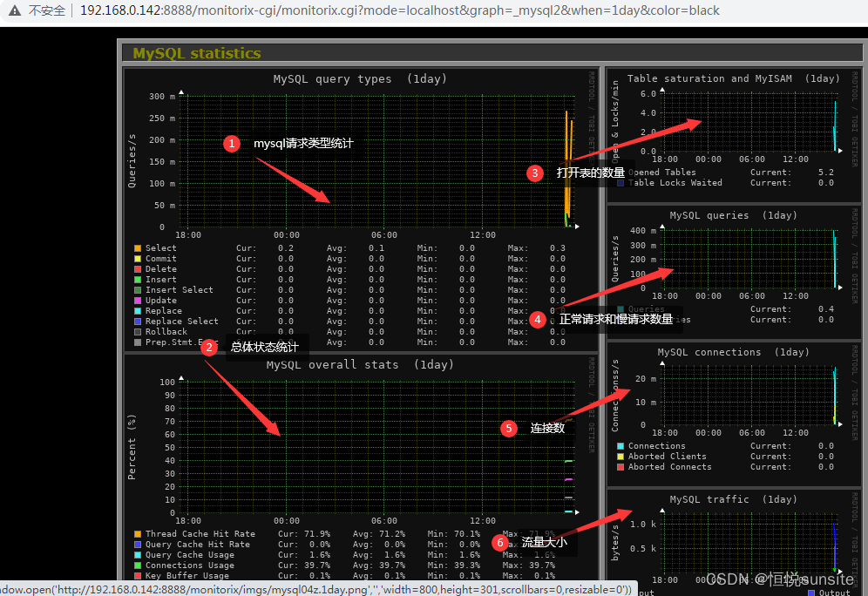Click the orange Select legend swatch

(x=138, y=248)
